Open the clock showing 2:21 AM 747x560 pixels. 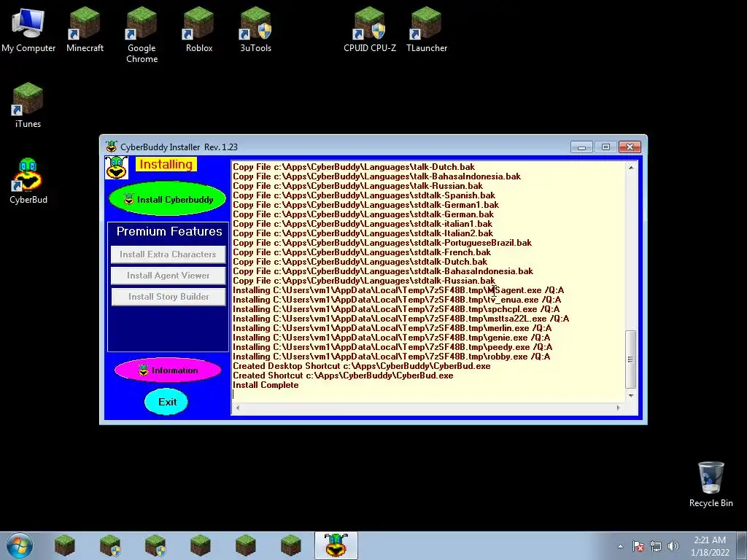pos(710,546)
